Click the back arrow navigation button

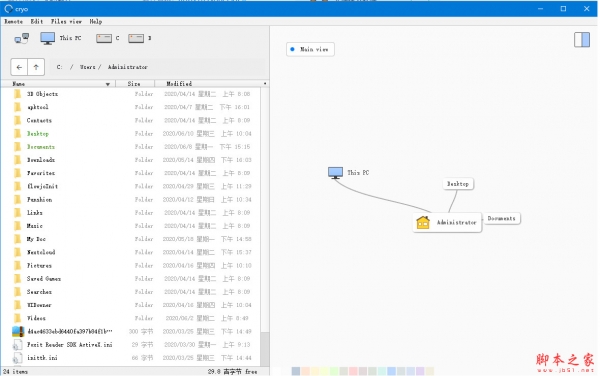click(x=19, y=67)
